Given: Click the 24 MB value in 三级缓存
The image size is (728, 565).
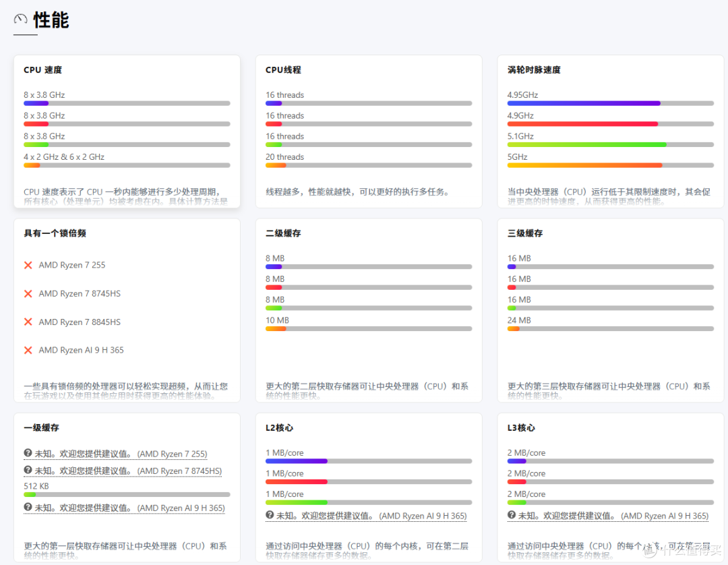Looking at the screenshot, I should coord(519,320).
